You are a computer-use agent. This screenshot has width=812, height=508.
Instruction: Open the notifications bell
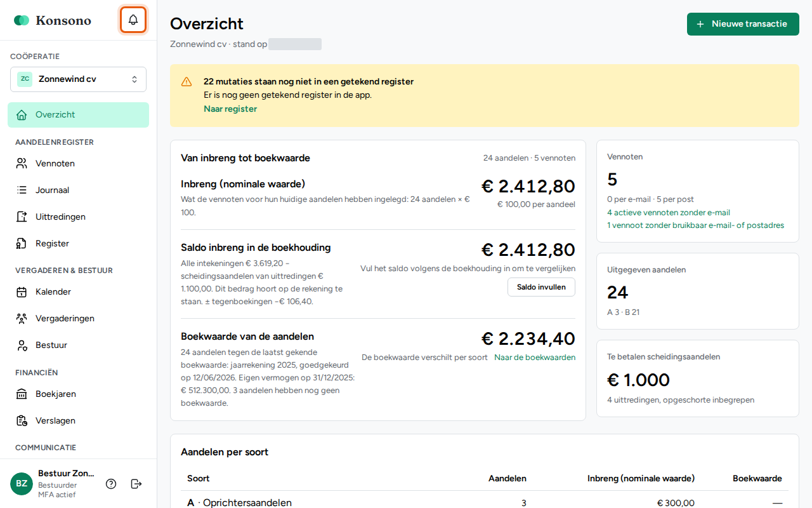[133, 20]
